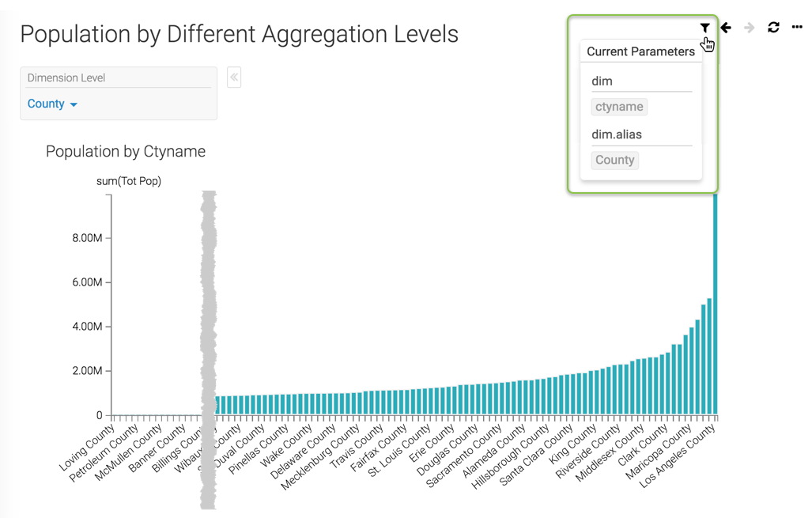Open the County dimension level dropdown
The width and height of the screenshot is (812, 518).
point(52,104)
